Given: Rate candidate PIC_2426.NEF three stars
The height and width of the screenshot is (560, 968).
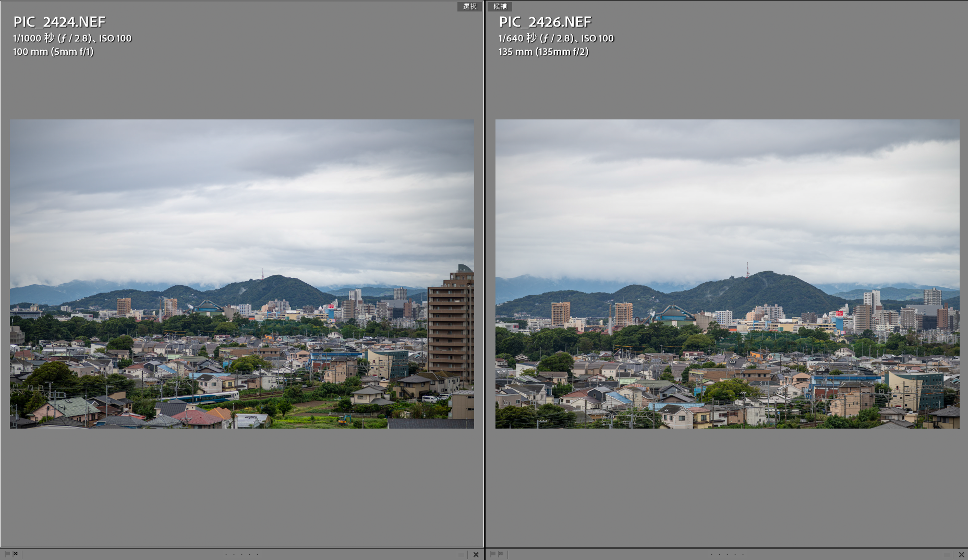Looking at the screenshot, I should [727, 554].
